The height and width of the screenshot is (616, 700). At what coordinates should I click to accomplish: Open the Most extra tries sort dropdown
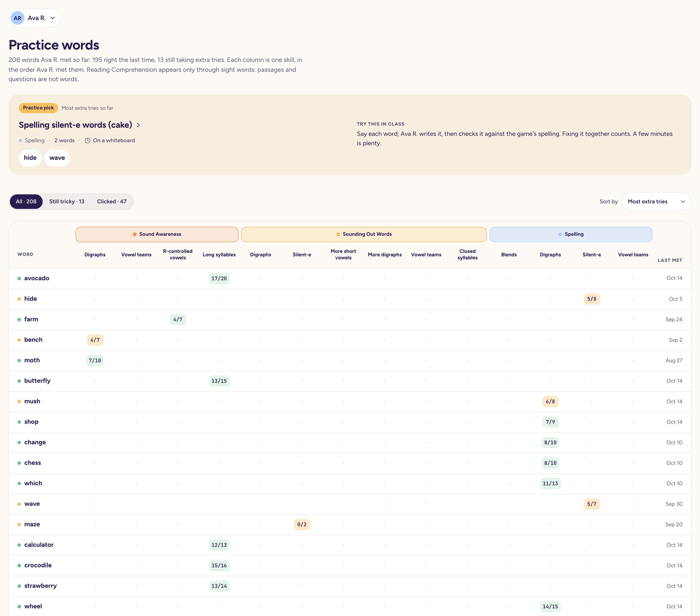[x=656, y=202]
